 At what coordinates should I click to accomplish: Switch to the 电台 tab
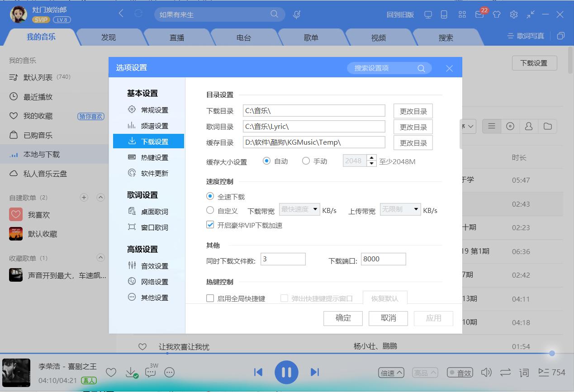pyautogui.click(x=244, y=38)
